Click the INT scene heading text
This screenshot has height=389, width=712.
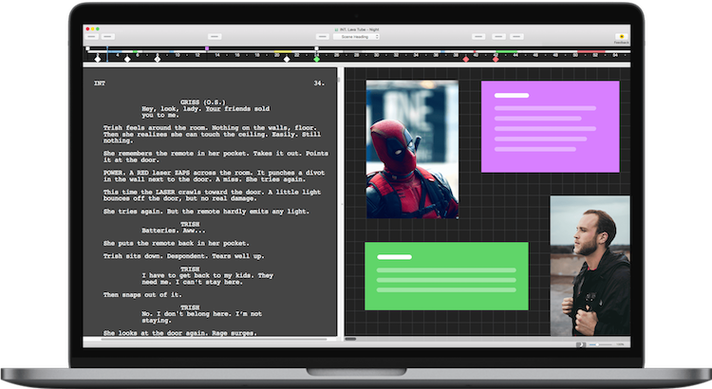tap(99, 84)
